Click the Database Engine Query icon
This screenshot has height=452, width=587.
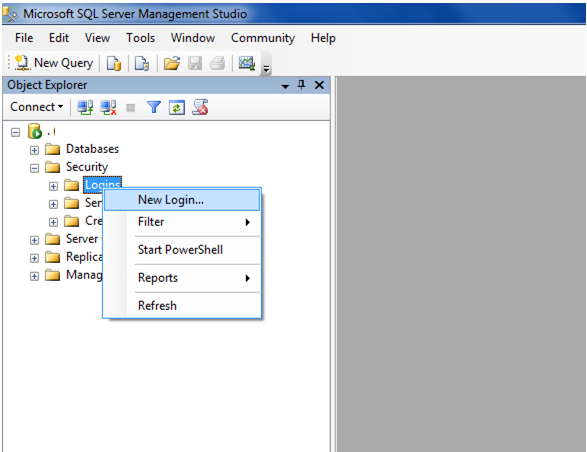[x=113, y=63]
